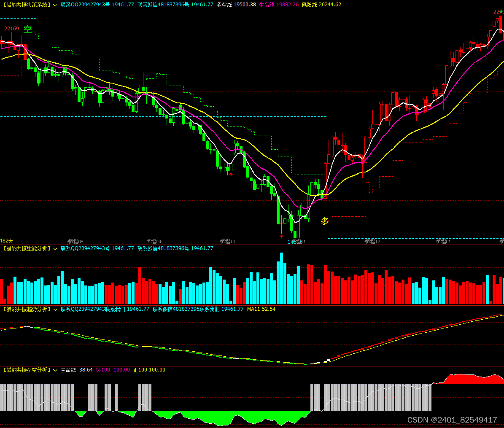
Task: Select the 负100 -100.00 readout
Action: [x=113, y=370]
